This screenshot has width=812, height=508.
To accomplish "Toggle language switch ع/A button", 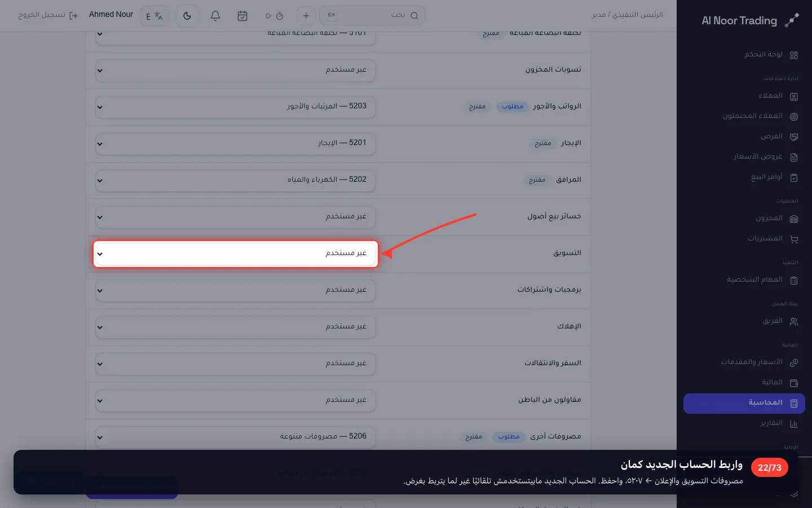I will 154,16.
